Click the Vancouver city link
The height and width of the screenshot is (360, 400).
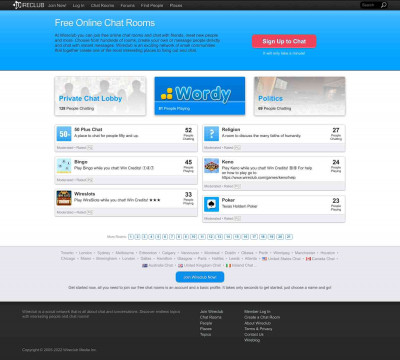(190, 253)
